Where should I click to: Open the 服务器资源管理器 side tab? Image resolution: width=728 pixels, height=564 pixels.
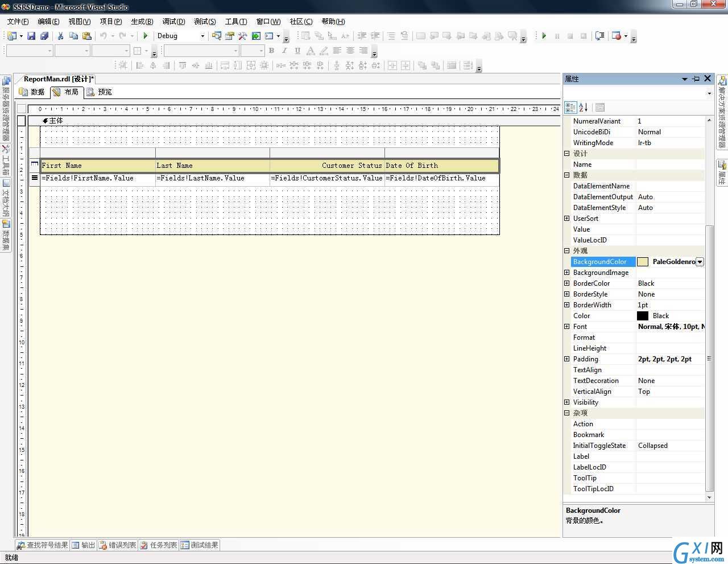pyautogui.click(x=6, y=109)
